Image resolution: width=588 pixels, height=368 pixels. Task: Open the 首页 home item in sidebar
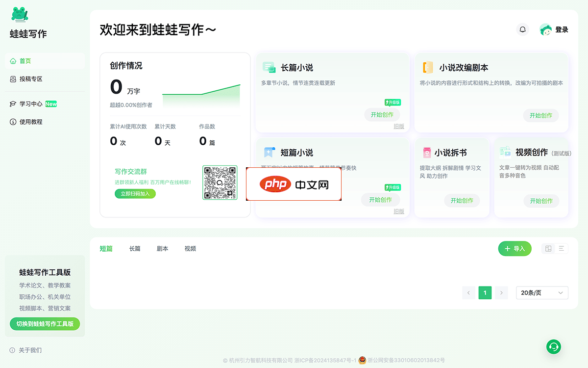[45, 61]
